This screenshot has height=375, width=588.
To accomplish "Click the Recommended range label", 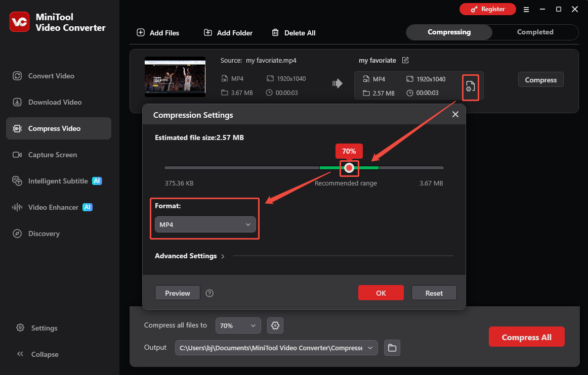I will [x=346, y=183].
